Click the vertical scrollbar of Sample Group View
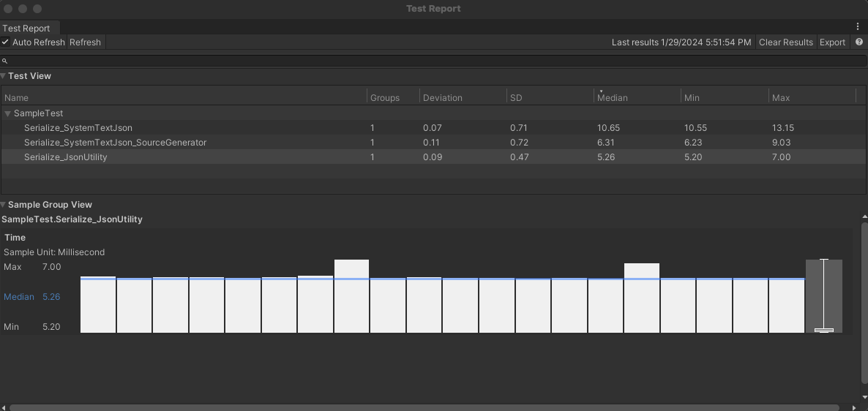Image resolution: width=868 pixels, height=411 pixels. 864,303
